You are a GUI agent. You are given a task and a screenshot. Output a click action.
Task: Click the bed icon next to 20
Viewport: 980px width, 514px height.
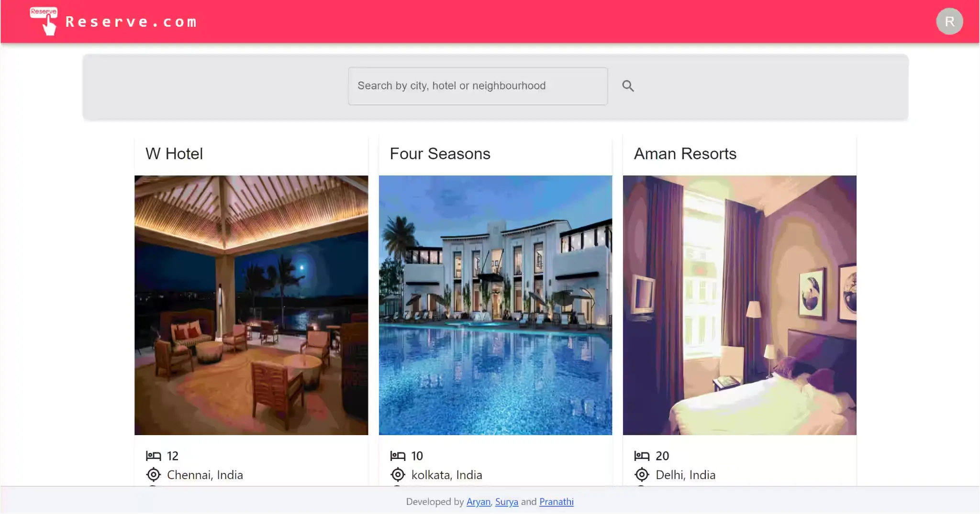[x=642, y=456]
